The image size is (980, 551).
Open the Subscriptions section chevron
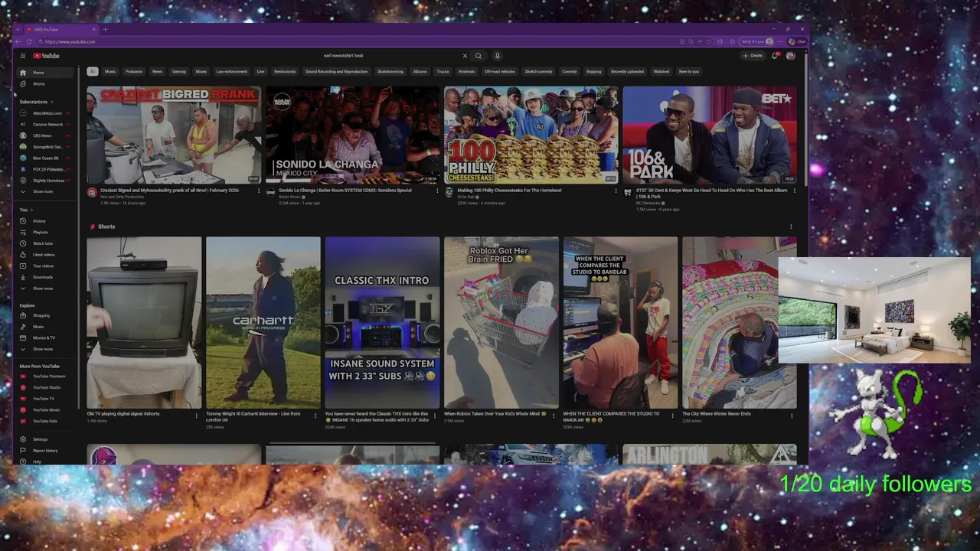[52, 102]
